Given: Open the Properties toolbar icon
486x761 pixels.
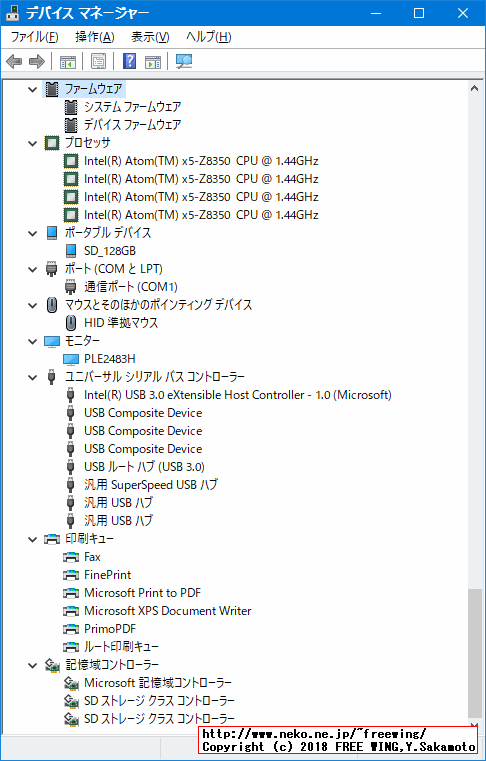Looking at the screenshot, I should coord(99,61).
